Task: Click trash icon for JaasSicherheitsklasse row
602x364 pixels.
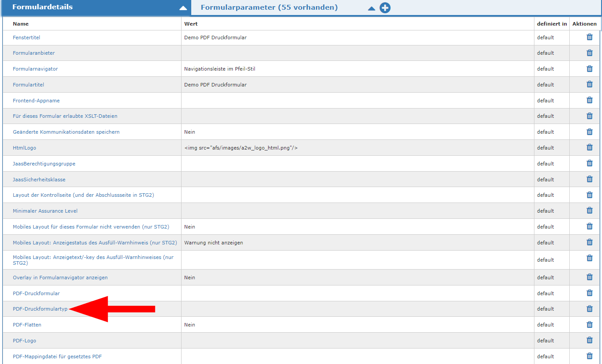Action: click(589, 179)
